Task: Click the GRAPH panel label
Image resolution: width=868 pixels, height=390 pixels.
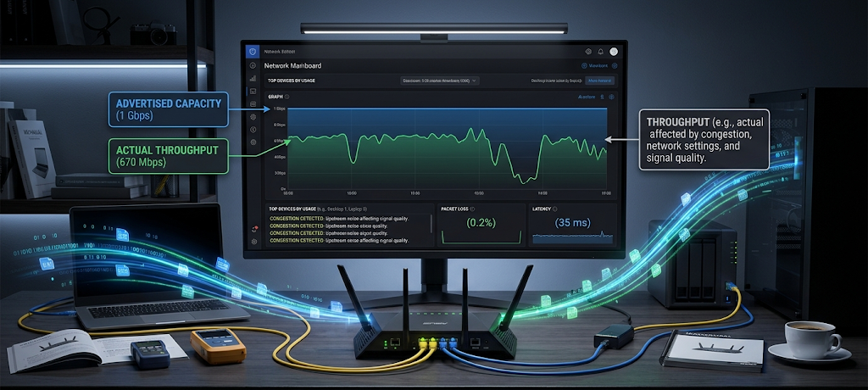Action: coord(275,97)
